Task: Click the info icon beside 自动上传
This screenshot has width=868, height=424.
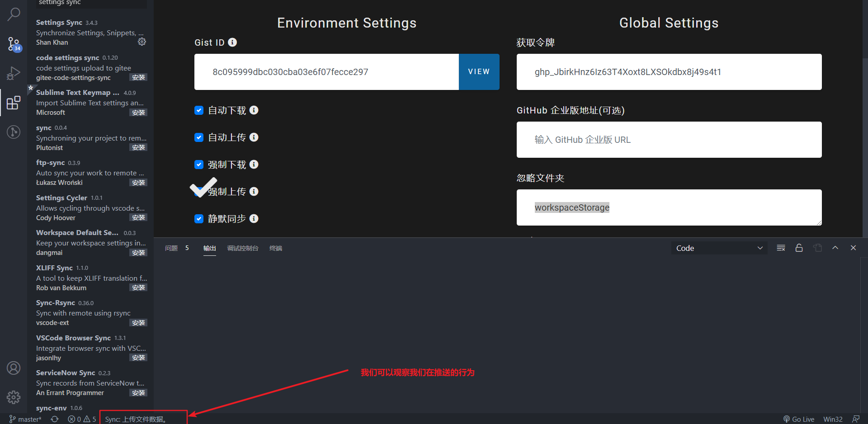Action: click(254, 137)
